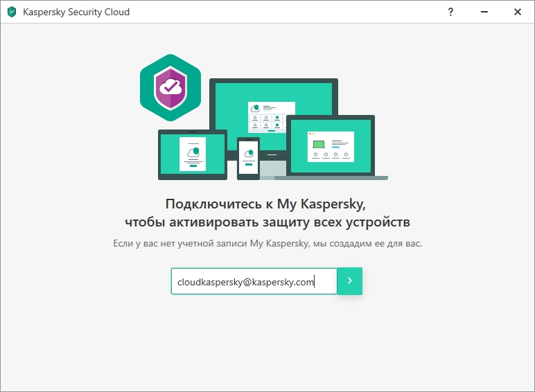Click the Kaspersky shield logo in title bar
The height and width of the screenshot is (392, 535).
click(x=12, y=12)
